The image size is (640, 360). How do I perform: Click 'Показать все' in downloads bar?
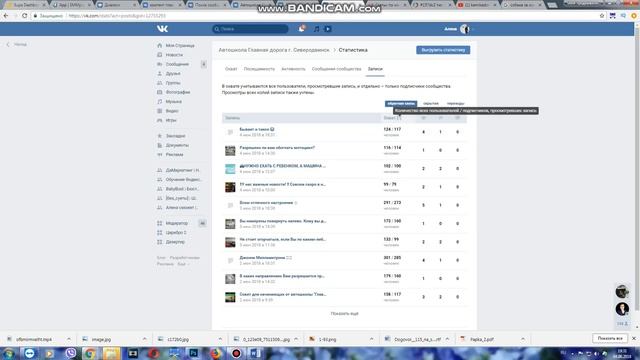[x=610, y=338]
